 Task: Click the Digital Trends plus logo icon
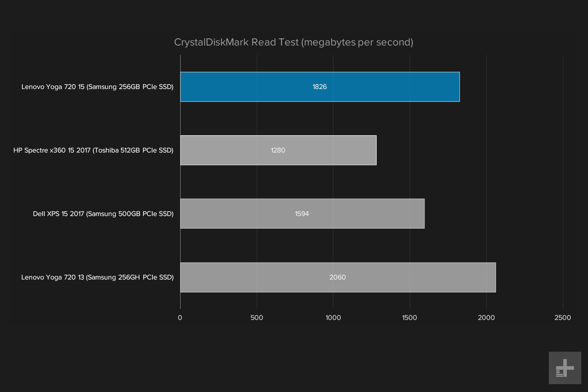tap(565, 368)
